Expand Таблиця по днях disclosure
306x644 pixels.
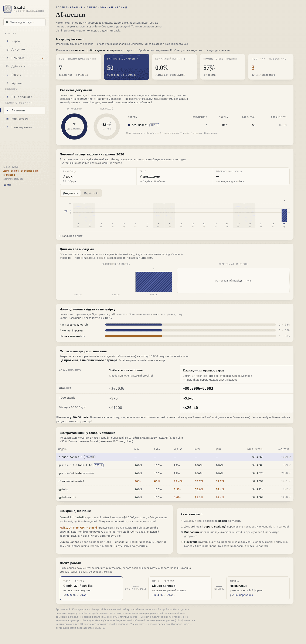tap(71, 236)
